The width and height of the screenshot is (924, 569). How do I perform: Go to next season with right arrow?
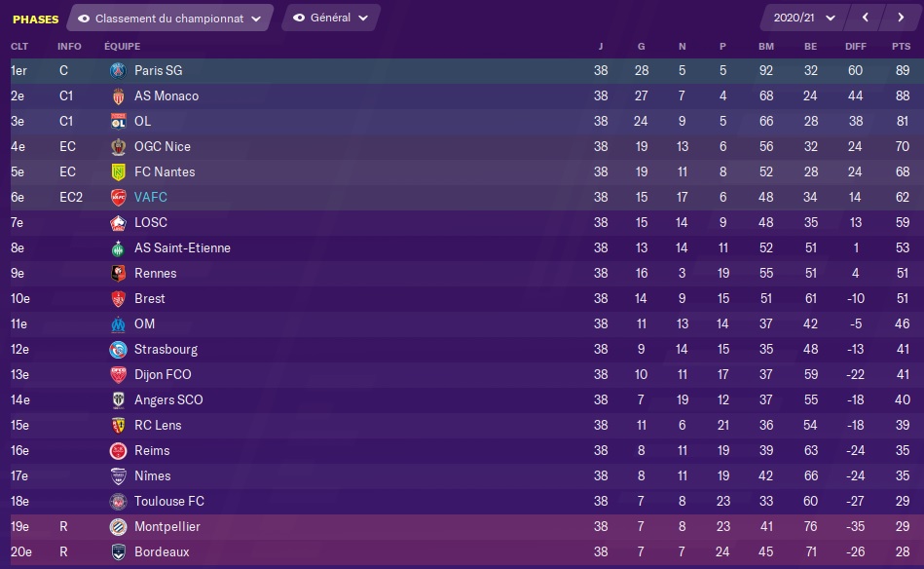(x=901, y=18)
